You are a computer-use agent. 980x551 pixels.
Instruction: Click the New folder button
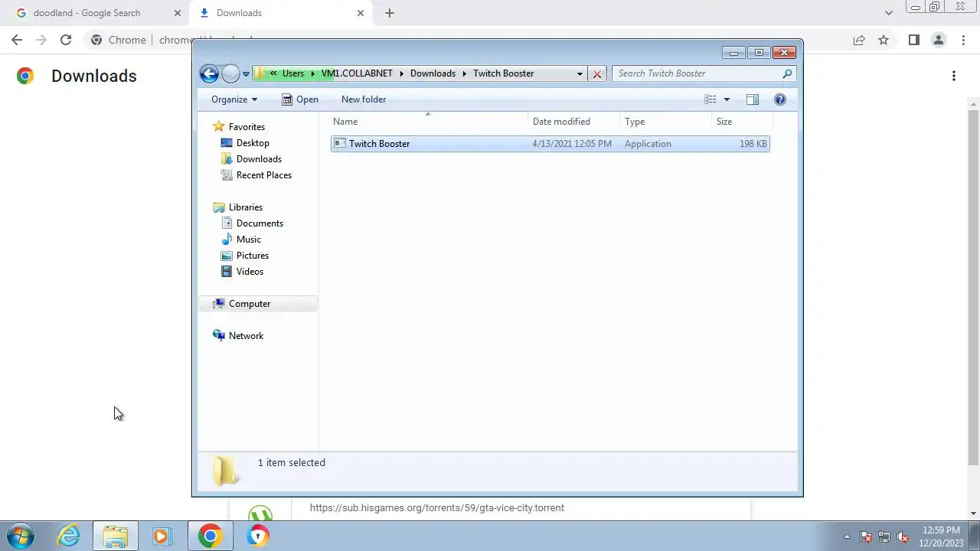[364, 99]
